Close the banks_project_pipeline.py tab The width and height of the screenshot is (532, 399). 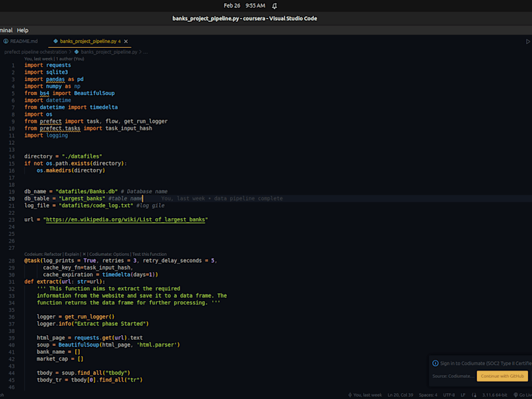[x=126, y=41]
